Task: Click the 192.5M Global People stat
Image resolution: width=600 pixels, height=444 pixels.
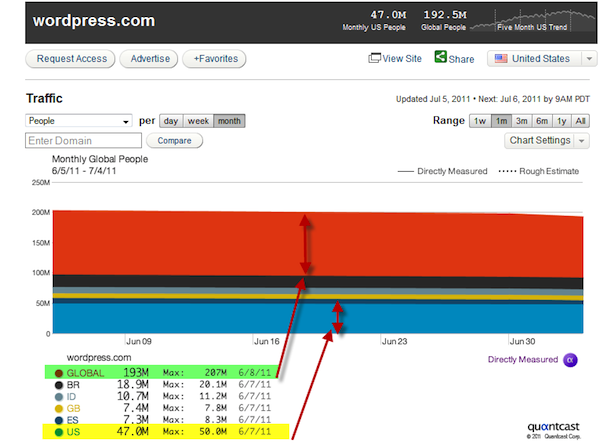Action: click(444, 20)
